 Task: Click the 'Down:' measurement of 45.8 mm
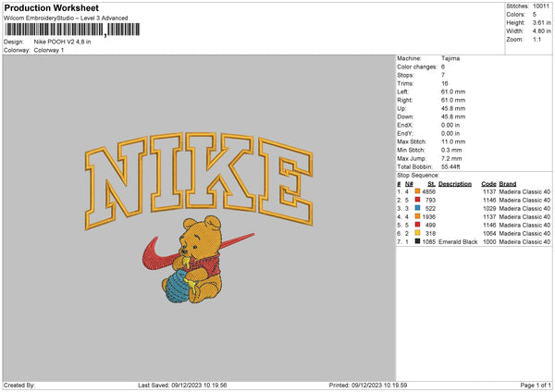pos(453,116)
